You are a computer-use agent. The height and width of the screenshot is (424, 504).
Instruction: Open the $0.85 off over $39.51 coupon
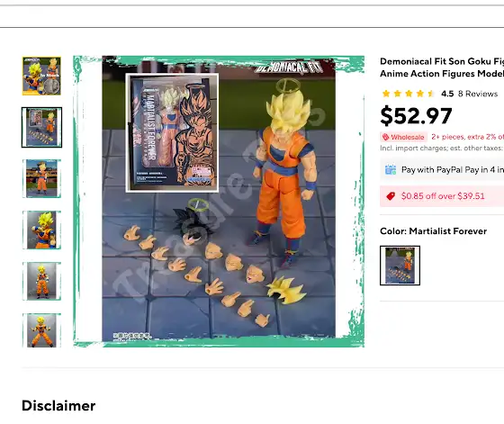pos(443,196)
